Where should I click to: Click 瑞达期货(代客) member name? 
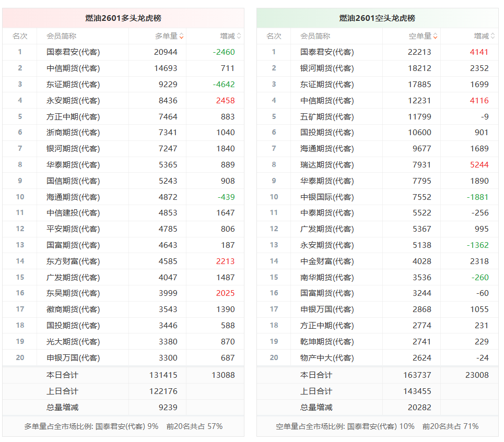tap(327, 165)
